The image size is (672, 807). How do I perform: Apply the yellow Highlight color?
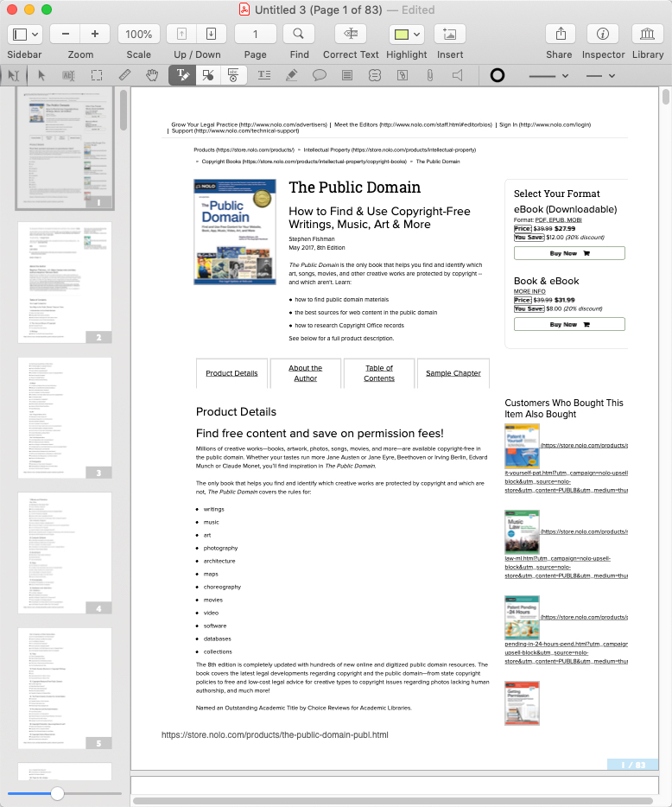coord(401,35)
